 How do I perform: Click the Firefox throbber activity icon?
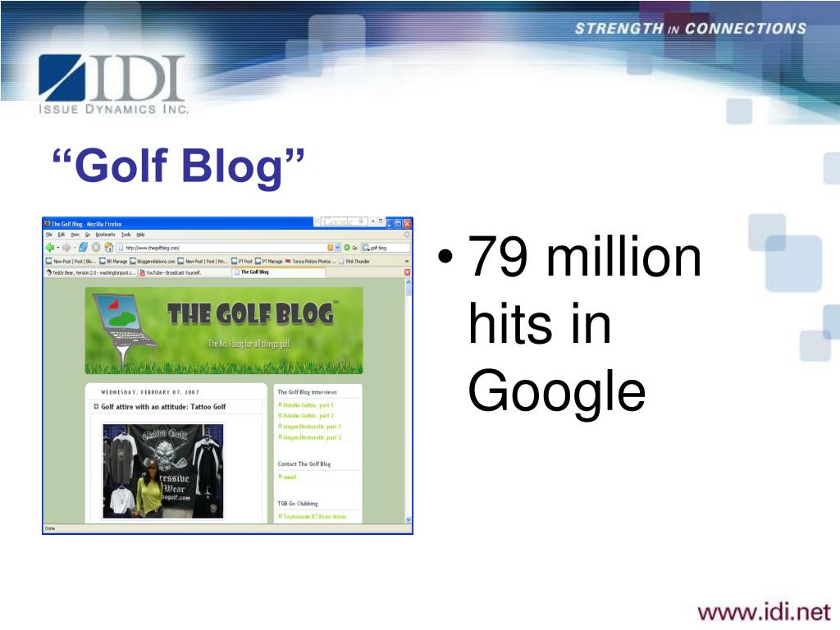pos(407,235)
